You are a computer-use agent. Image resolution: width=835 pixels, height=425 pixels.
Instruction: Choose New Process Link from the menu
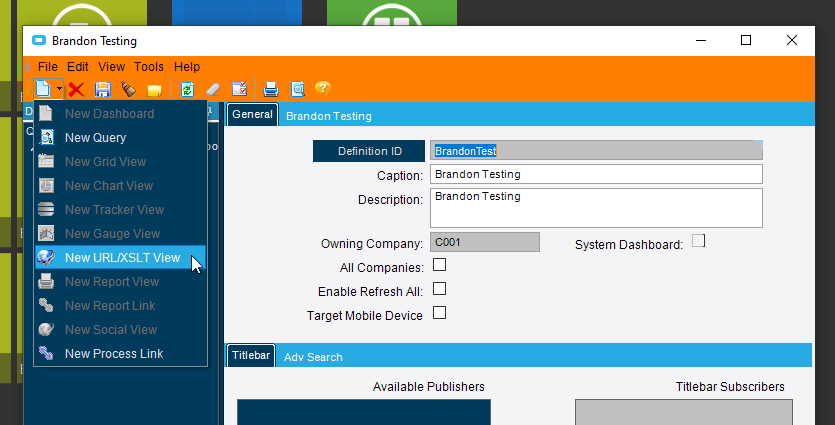coord(120,353)
